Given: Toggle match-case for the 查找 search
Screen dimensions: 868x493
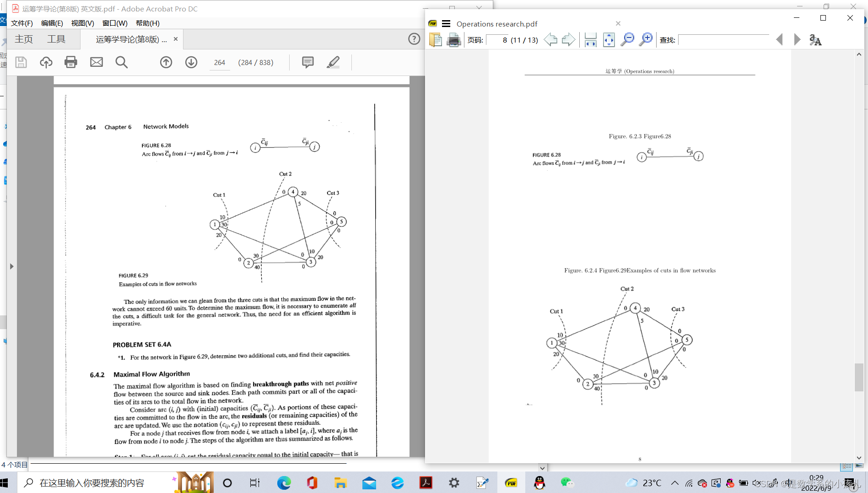Looking at the screenshot, I should (815, 40).
